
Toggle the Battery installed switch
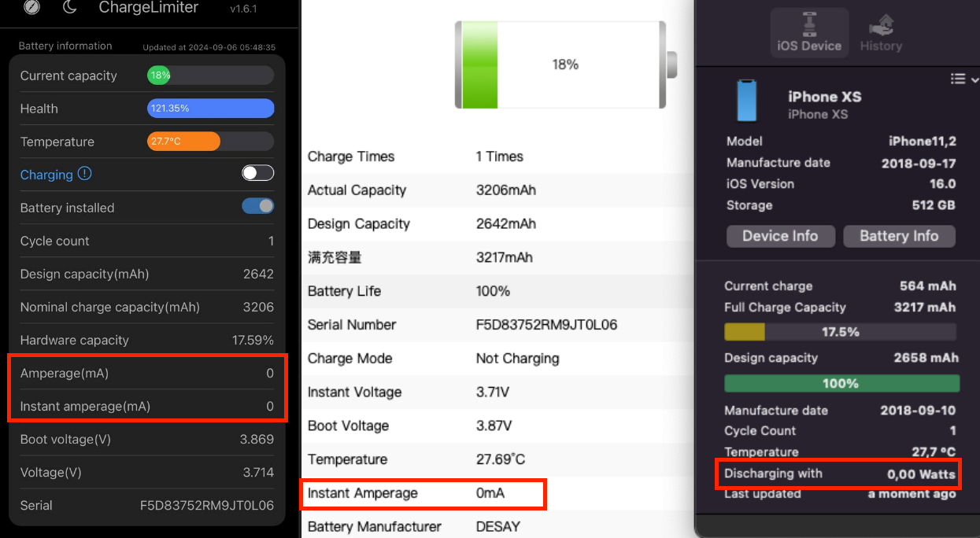(258, 206)
